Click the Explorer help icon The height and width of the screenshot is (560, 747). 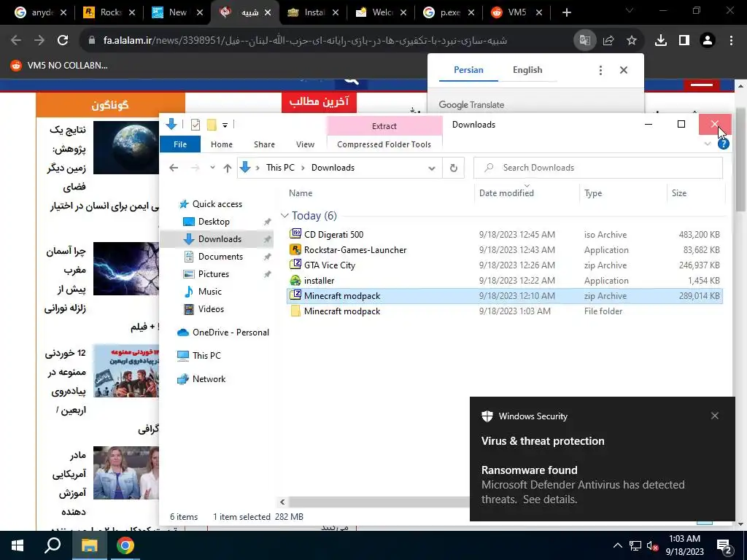point(723,144)
